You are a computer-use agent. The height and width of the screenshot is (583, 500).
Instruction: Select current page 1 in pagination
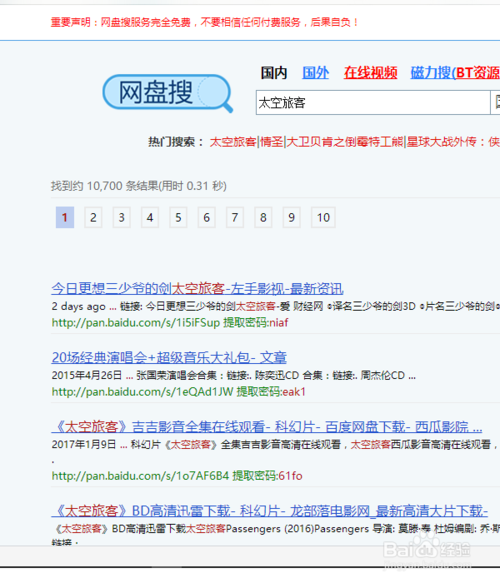pyautogui.click(x=65, y=217)
